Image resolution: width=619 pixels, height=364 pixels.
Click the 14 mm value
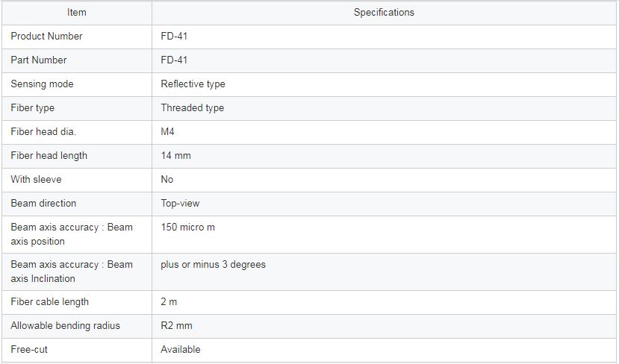(x=175, y=155)
